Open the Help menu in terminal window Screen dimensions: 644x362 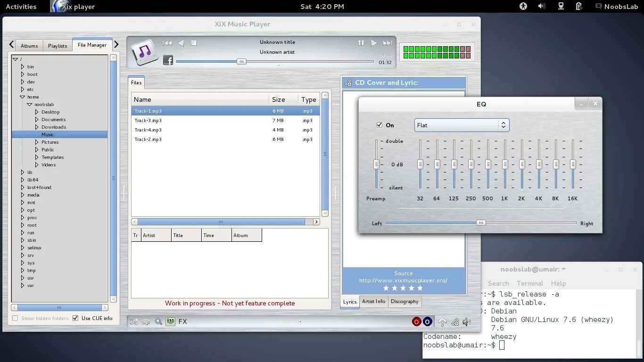[x=558, y=283]
